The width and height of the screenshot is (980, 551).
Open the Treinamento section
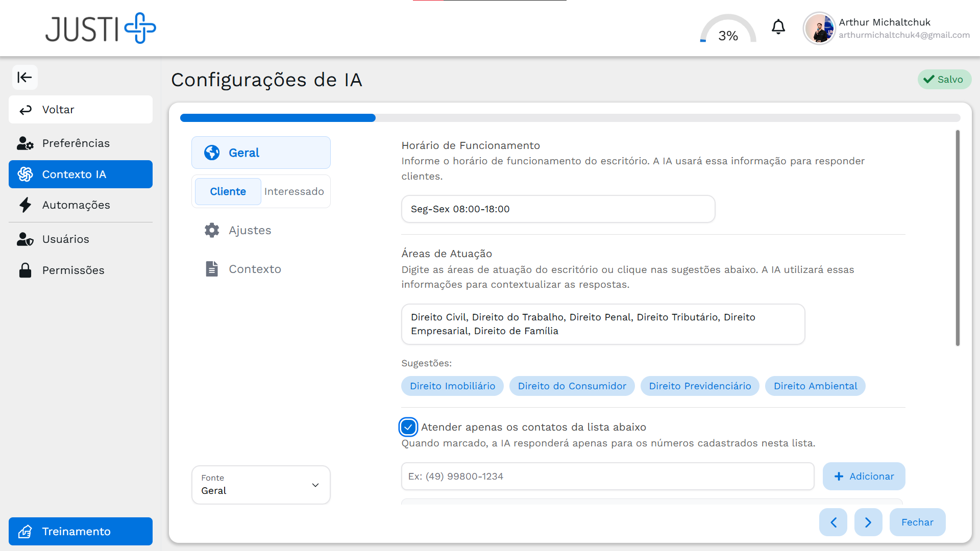click(80, 531)
